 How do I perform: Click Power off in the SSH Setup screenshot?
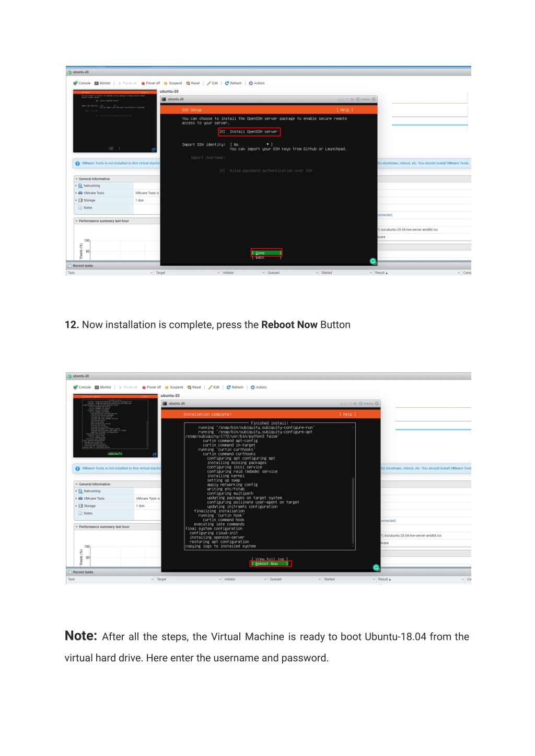[x=150, y=83]
